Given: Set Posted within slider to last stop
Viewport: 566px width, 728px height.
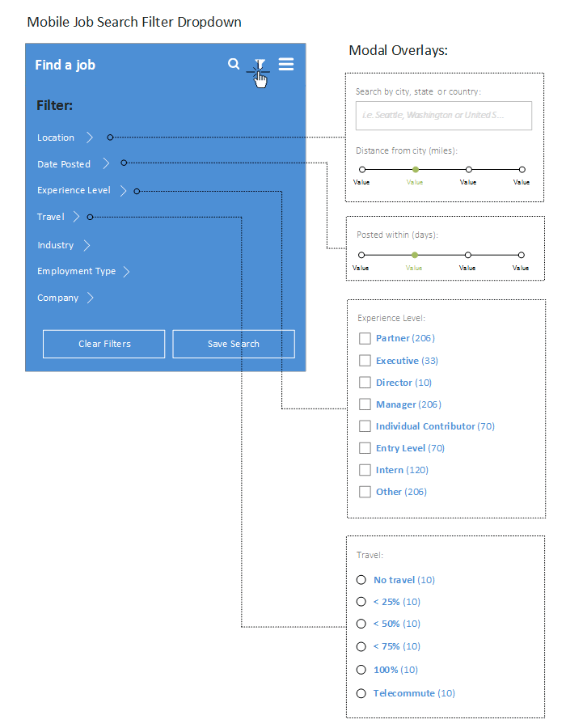Looking at the screenshot, I should click(x=521, y=255).
